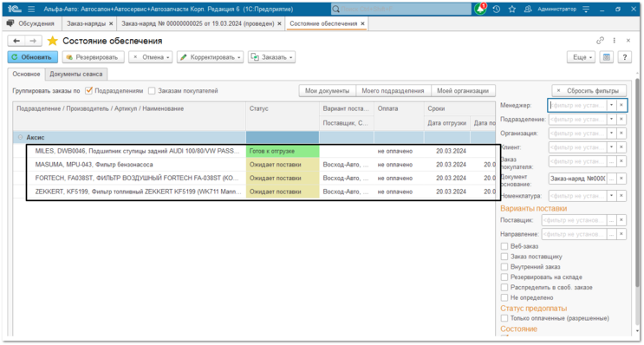Open help with the question mark button
This screenshot has height=345, width=644.
[624, 57]
